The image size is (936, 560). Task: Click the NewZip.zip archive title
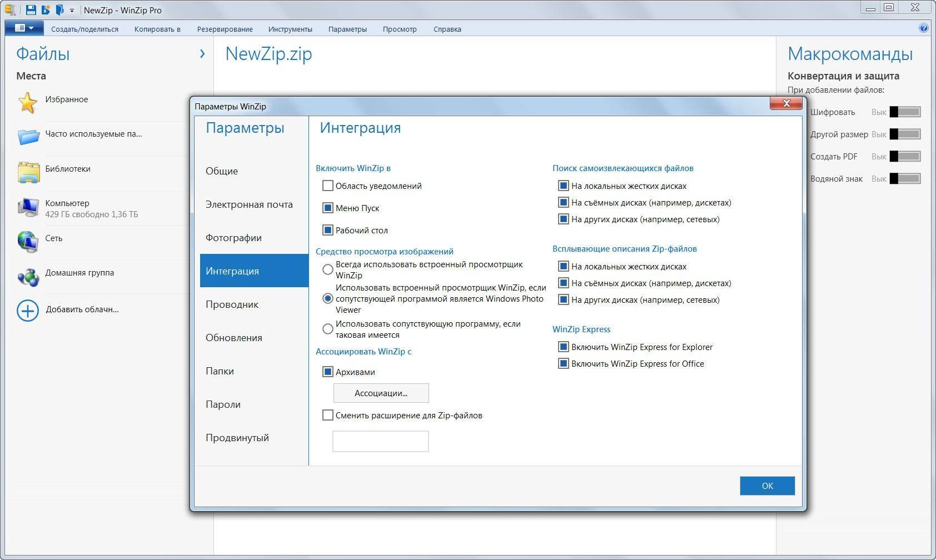click(269, 54)
